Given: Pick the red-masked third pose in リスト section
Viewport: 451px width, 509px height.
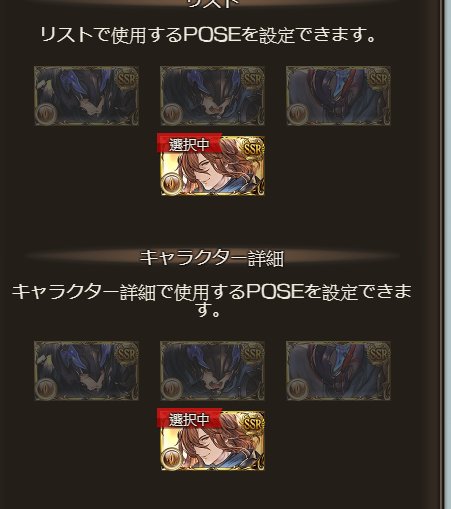Looking at the screenshot, I should 338,96.
